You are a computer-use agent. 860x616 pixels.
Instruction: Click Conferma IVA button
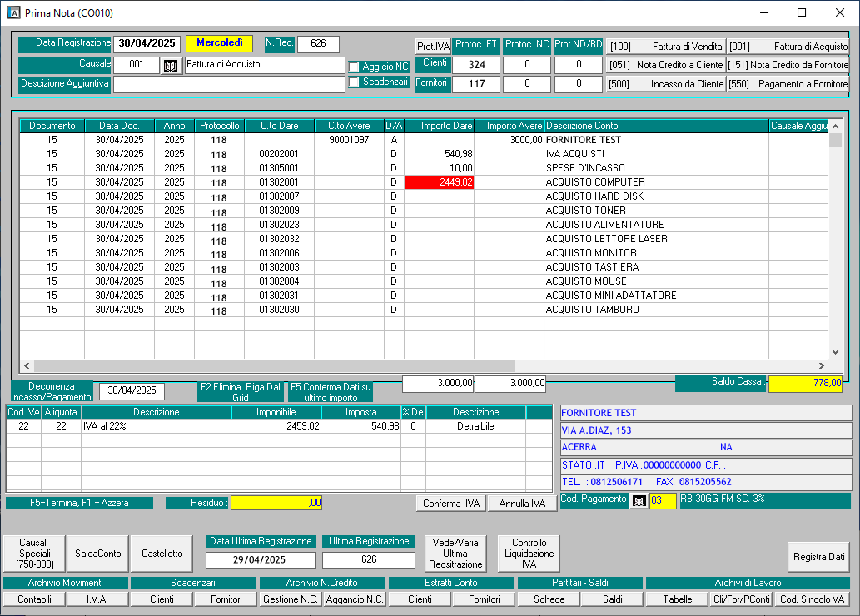pos(451,504)
